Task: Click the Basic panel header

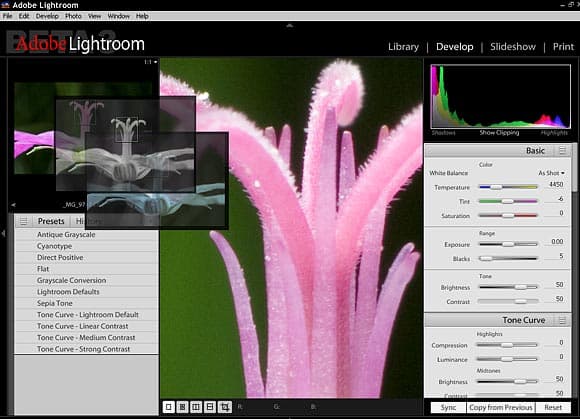Action: point(498,151)
